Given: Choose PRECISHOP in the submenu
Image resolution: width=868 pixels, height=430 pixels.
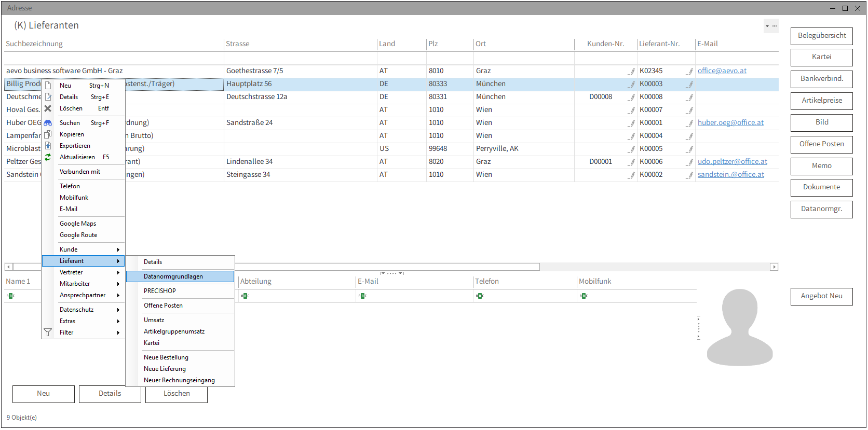Looking at the screenshot, I should click(x=180, y=291).
